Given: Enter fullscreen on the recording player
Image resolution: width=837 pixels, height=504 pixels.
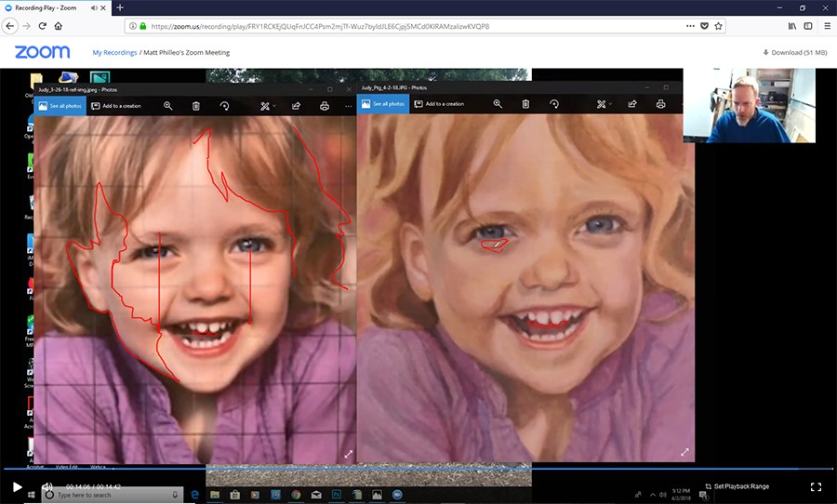Looking at the screenshot, I should click(816, 486).
